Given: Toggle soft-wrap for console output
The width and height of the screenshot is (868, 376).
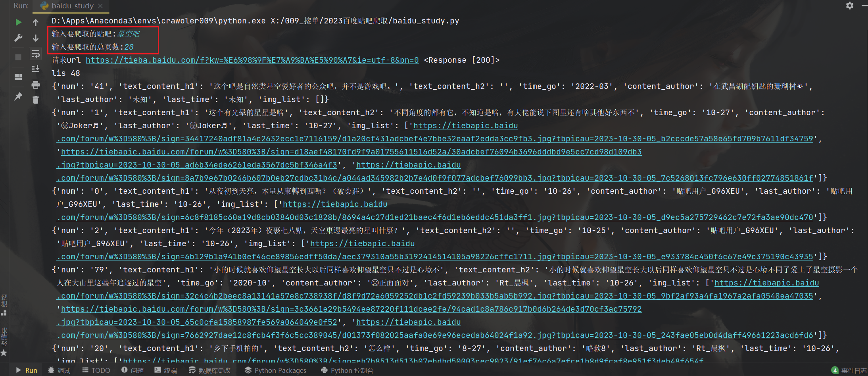Looking at the screenshot, I should pos(35,54).
